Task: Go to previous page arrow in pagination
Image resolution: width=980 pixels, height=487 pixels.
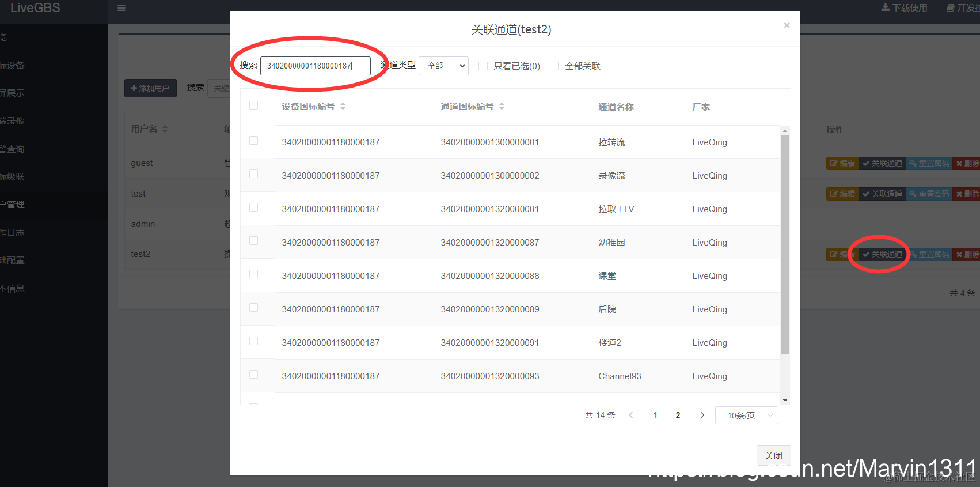Action: 631,415
